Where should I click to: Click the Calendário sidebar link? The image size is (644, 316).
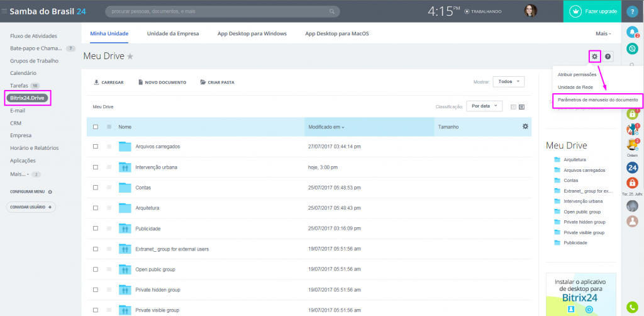click(x=23, y=73)
